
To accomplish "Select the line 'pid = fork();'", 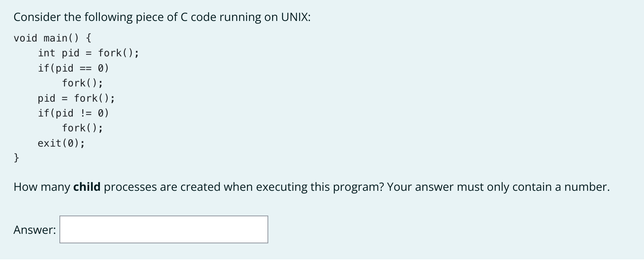I will click(x=75, y=98).
